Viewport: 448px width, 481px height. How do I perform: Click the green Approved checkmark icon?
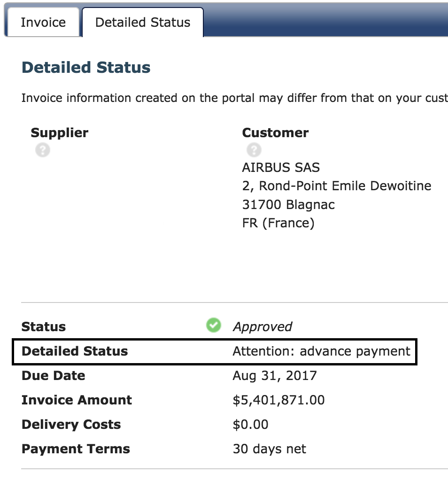click(214, 325)
